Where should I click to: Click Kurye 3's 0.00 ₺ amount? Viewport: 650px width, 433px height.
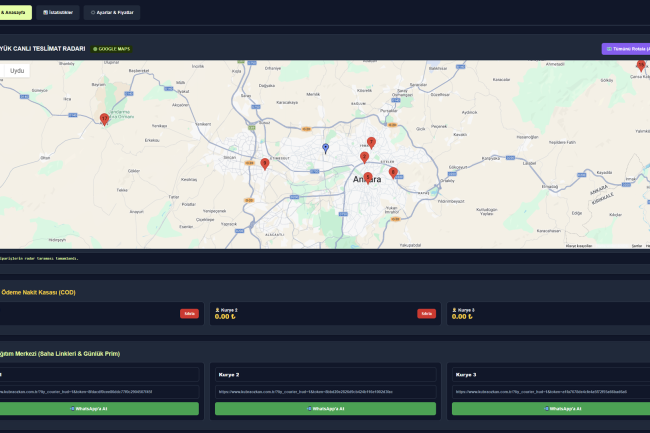pos(462,317)
